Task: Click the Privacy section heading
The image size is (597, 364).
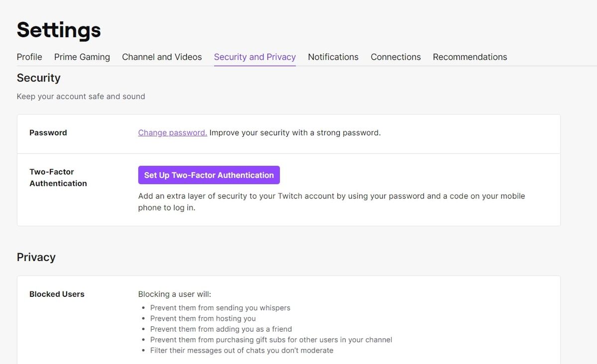Action: pyautogui.click(x=36, y=257)
